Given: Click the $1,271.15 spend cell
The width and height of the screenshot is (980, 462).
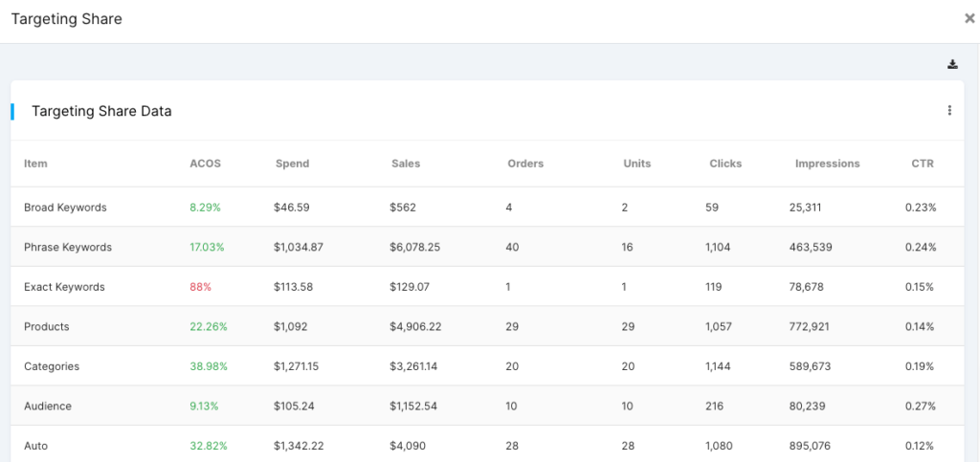Looking at the screenshot, I should [296, 366].
